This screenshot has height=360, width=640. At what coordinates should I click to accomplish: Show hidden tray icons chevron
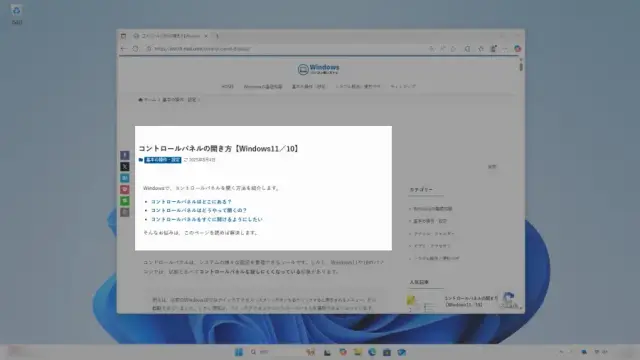tap(561, 352)
